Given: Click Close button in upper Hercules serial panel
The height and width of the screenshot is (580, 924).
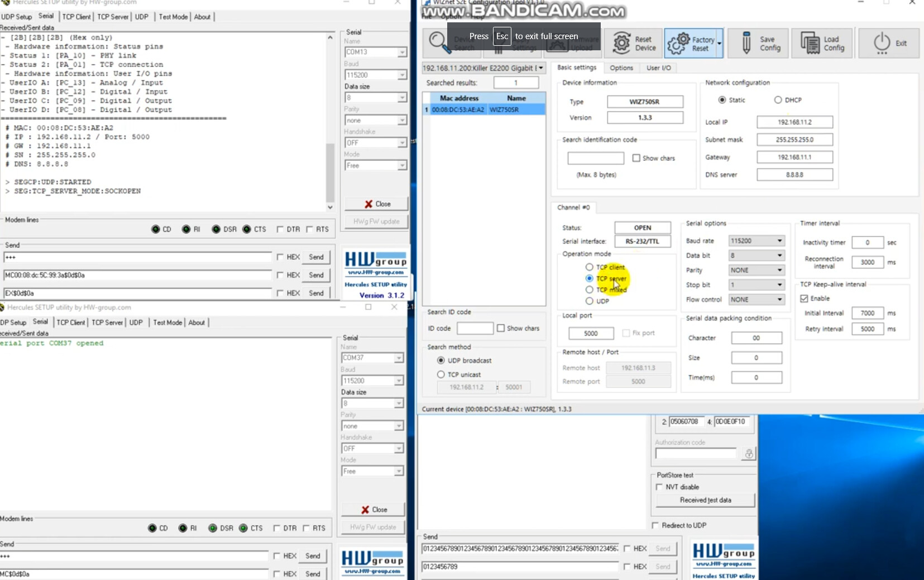Looking at the screenshot, I should pos(376,204).
